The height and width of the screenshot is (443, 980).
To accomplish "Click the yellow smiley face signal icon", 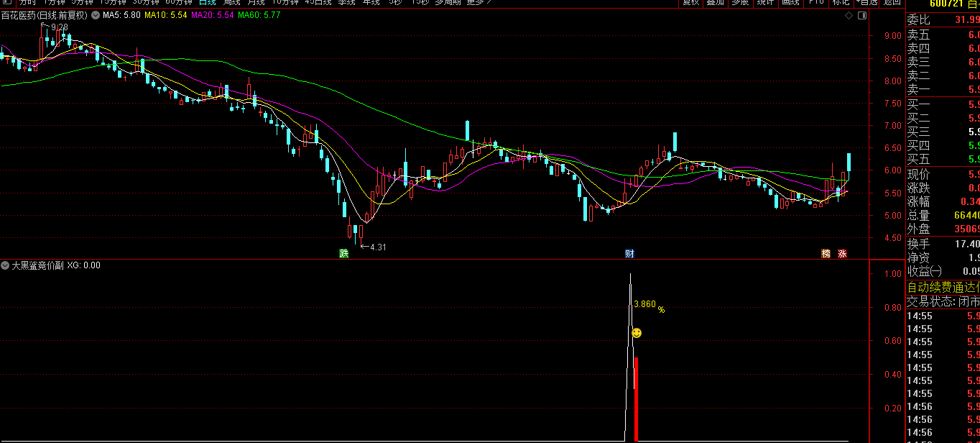I will pos(637,333).
